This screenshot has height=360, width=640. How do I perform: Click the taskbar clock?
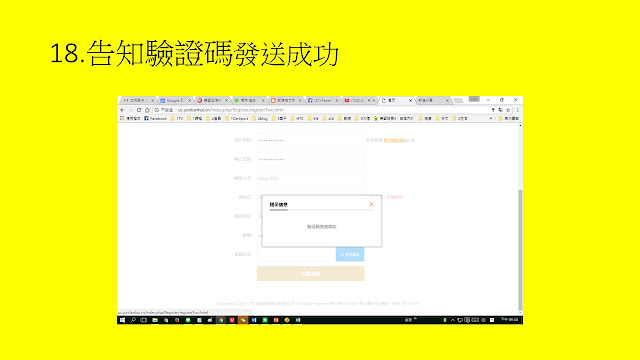click(x=509, y=320)
